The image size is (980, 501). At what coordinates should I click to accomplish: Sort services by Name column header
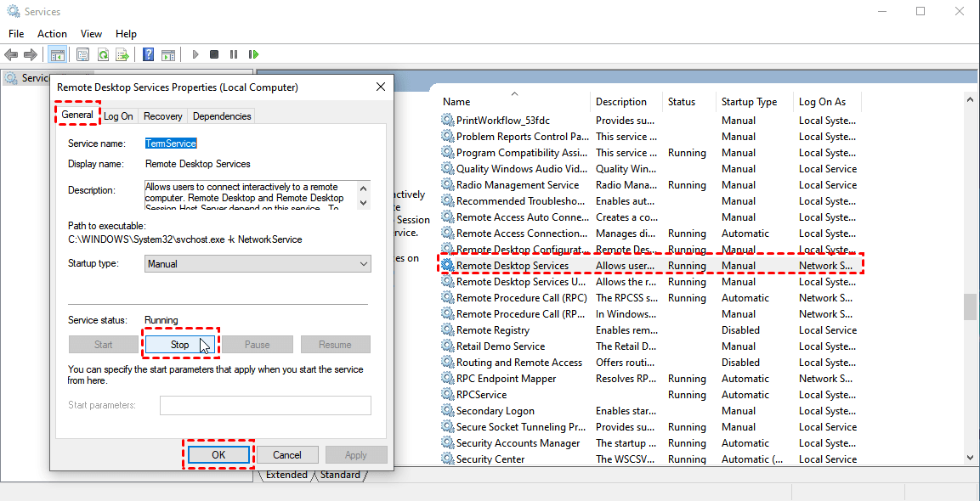coord(456,102)
